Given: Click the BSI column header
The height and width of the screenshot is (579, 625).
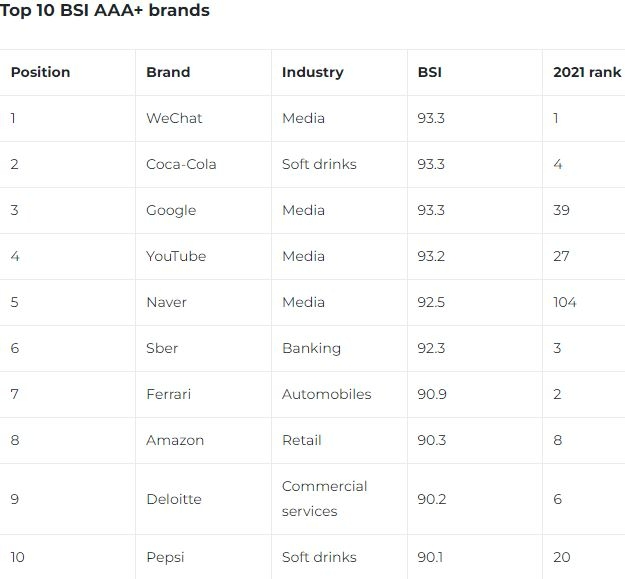Looking at the screenshot, I should coord(430,72).
